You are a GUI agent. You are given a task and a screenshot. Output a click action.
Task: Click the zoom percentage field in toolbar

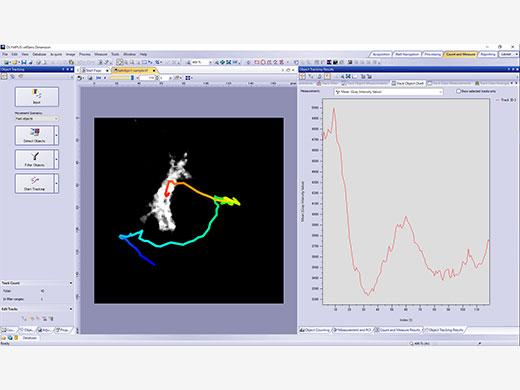pos(199,62)
